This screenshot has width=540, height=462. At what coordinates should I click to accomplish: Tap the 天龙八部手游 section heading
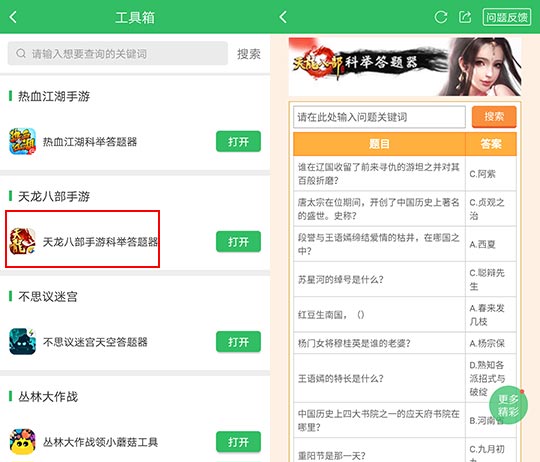54,196
